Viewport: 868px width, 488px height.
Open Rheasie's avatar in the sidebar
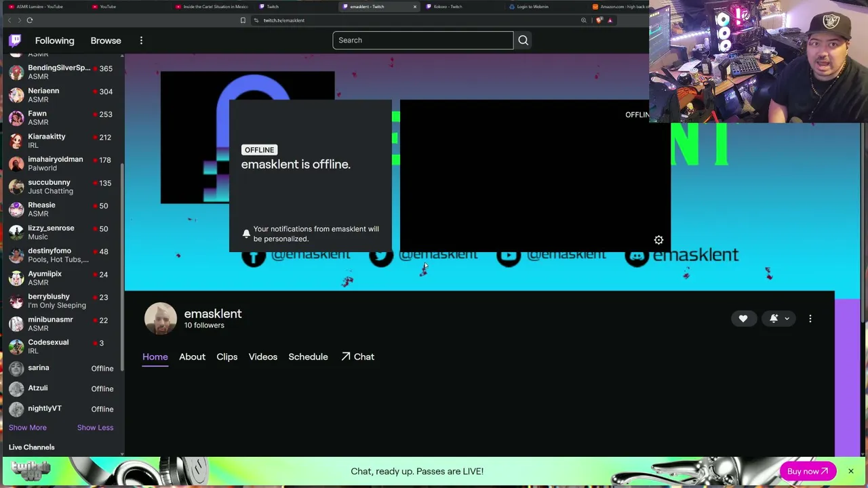(16, 209)
